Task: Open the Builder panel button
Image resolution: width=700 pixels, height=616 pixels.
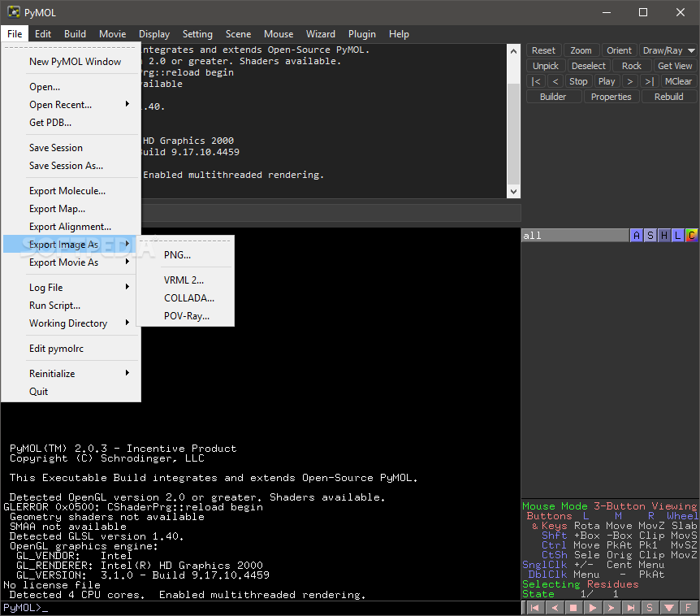Action: tap(553, 97)
